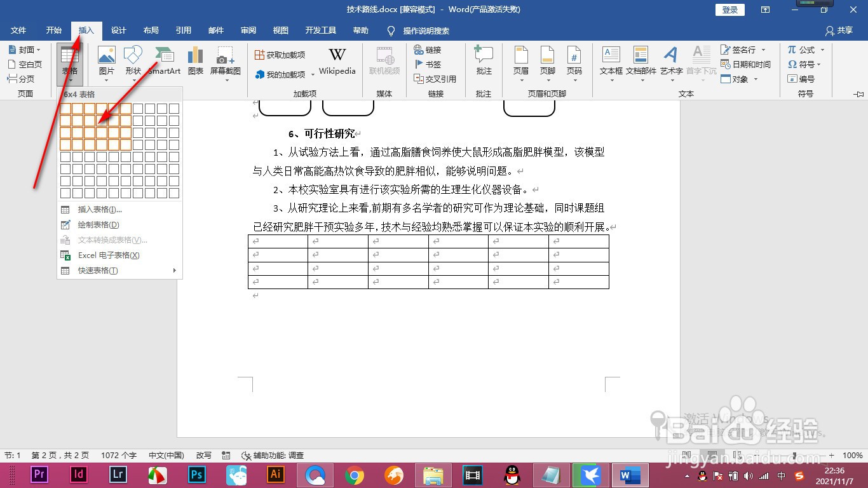
Task: Switch to the References (引用) tab
Action: coord(184,30)
